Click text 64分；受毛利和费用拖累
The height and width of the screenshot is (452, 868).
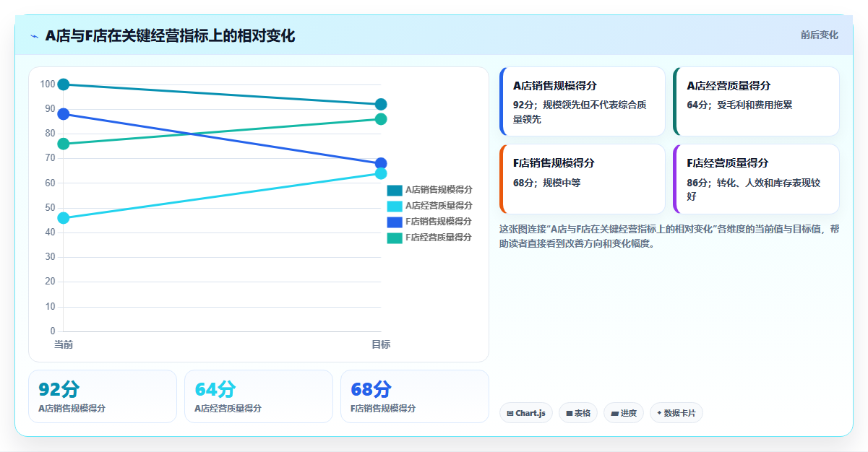pyautogui.click(x=739, y=105)
